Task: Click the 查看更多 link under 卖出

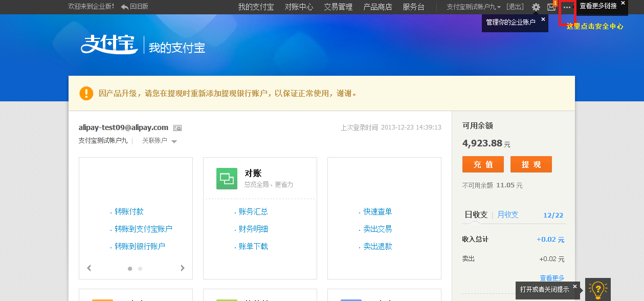Action: click(552, 278)
